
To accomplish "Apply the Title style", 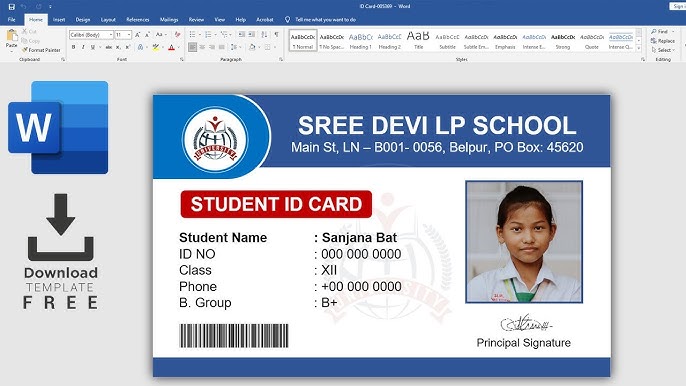I will pos(418,41).
